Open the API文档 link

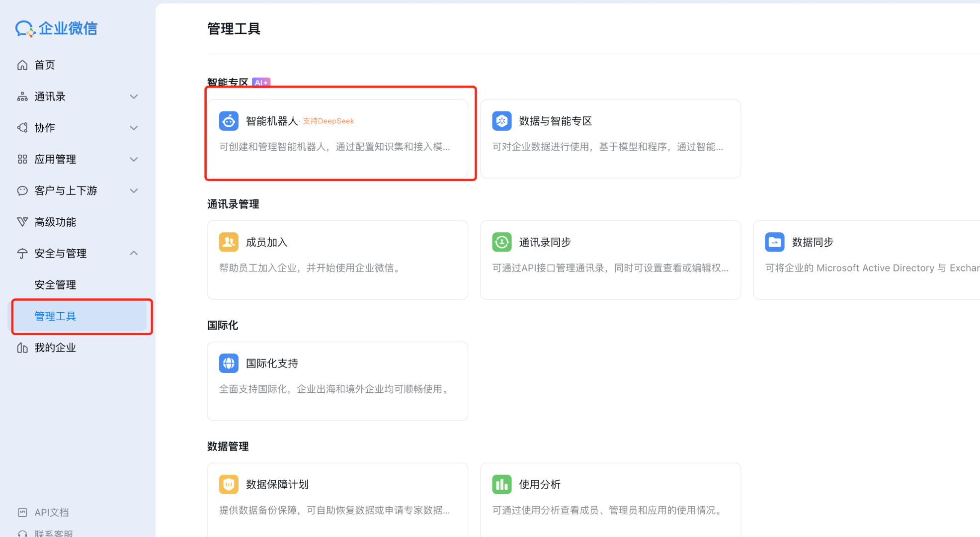(x=51, y=512)
